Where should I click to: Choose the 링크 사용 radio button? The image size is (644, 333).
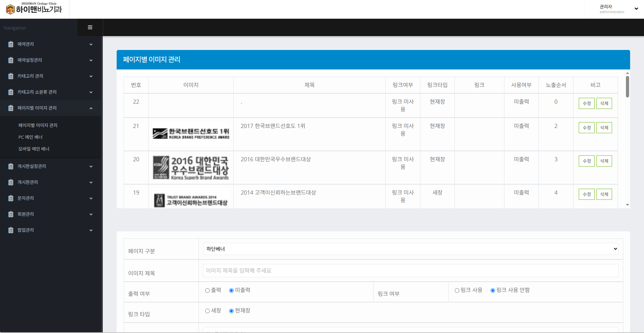[x=457, y=291]
